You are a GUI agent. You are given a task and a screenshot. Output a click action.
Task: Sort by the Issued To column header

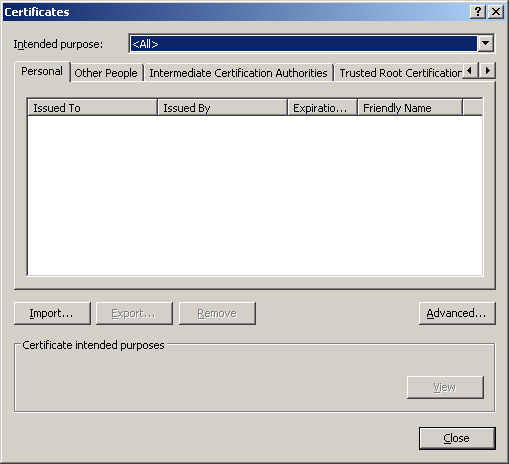click(92, 108)
